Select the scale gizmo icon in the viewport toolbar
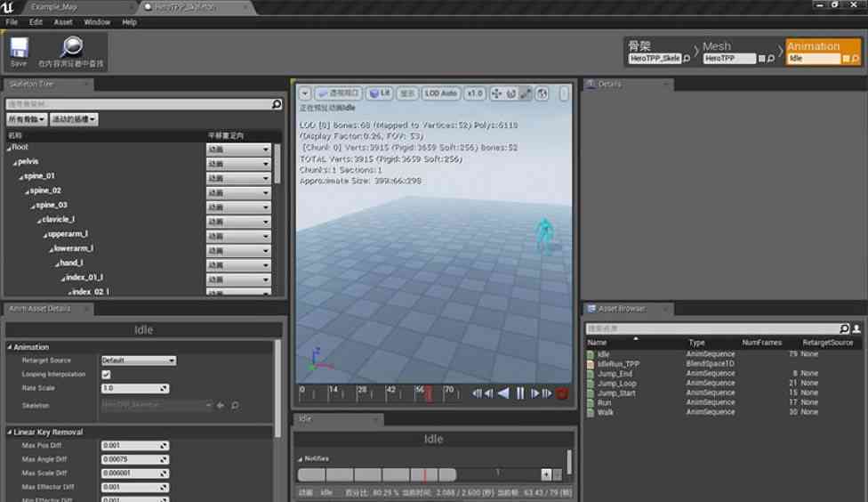This screenshot has height=502, width=868. point(526,93)
